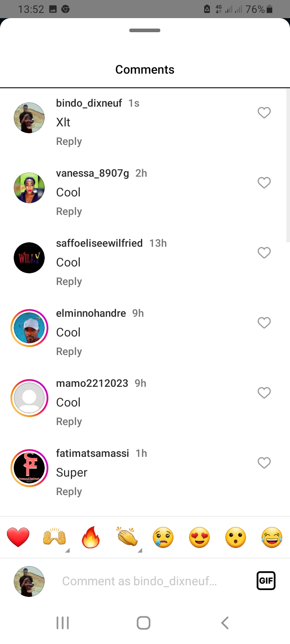Tap the red heart emoji reaction

[18, 537]
